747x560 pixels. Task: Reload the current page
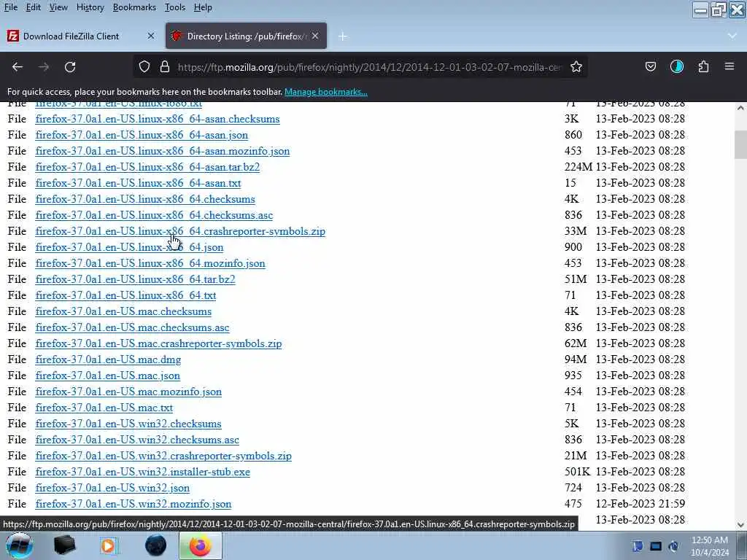click(x=70, y=67)
